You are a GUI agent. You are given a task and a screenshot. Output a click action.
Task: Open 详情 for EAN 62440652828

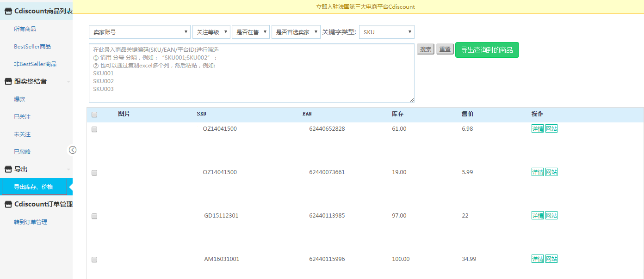tap(538, 128)
